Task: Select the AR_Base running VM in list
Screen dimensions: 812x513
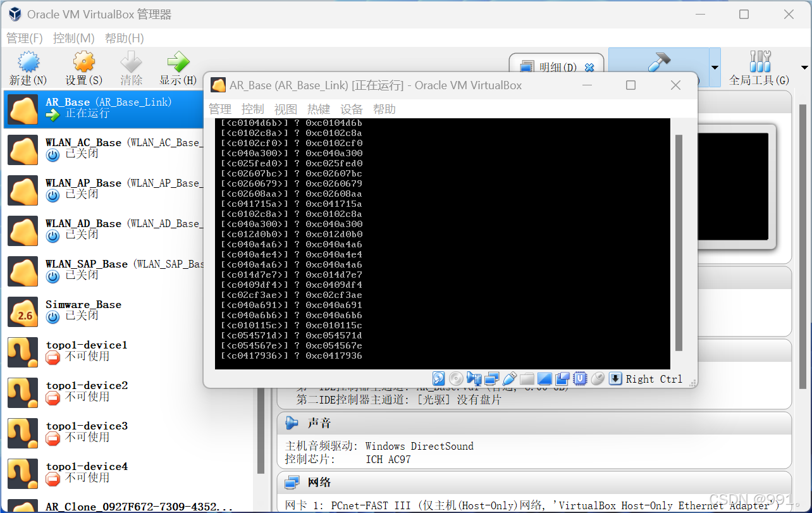Action: coord(104,109)
